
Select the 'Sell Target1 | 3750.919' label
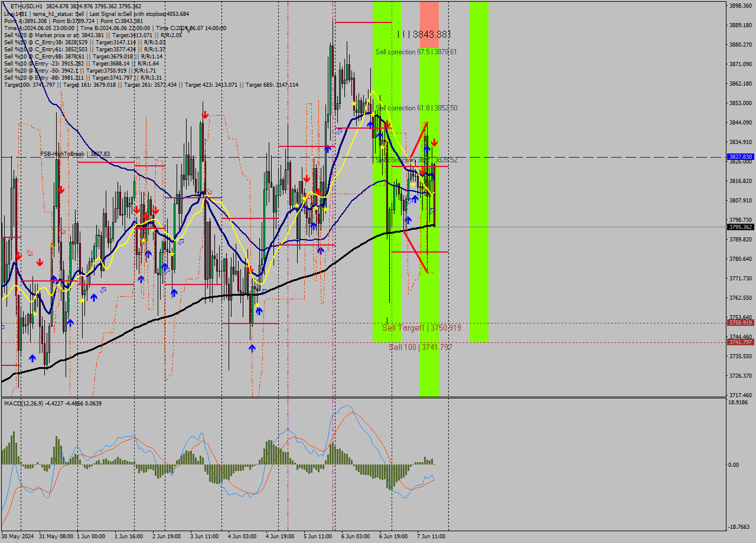tap(421, 327)
